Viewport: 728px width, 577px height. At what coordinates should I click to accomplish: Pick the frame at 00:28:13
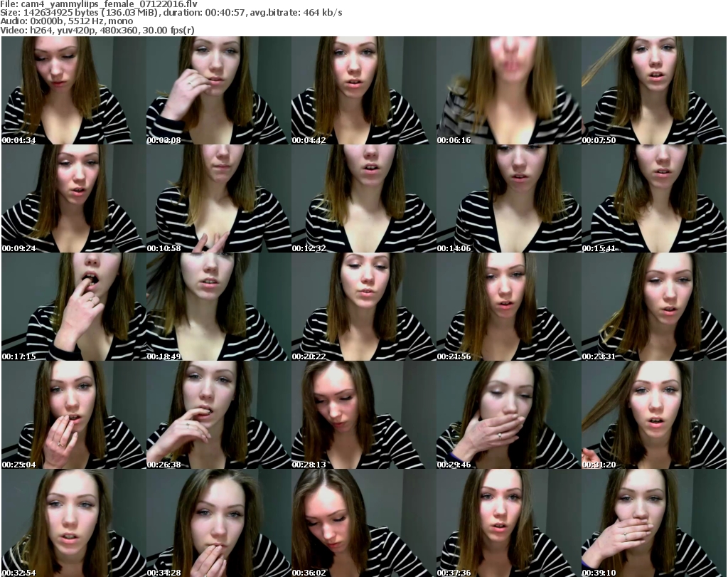click(x=363, y=415)
